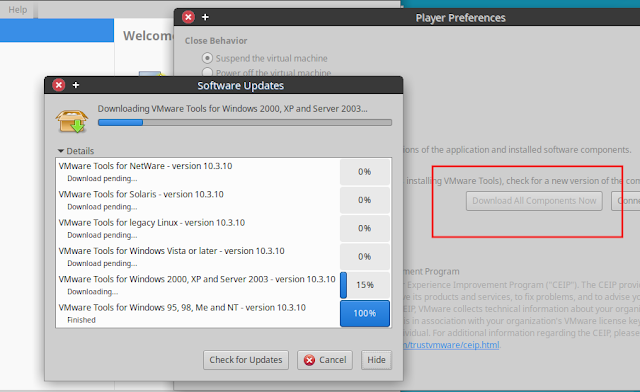Click the 0% cell for NetWare tools
This screenshot has height=392, width=640.
365,172
